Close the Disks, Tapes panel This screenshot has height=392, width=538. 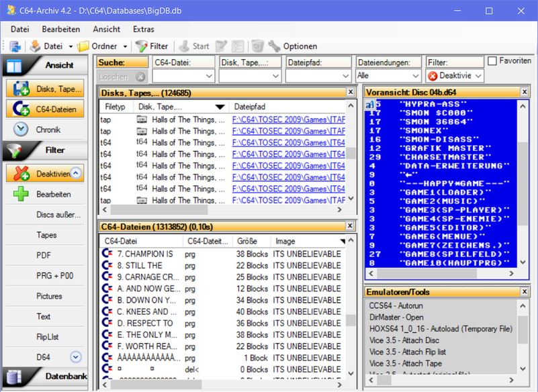click(351, 92)
